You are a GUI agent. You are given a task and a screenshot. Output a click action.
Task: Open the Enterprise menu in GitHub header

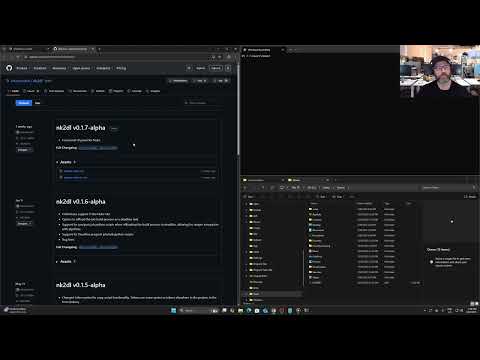point(103,68)
